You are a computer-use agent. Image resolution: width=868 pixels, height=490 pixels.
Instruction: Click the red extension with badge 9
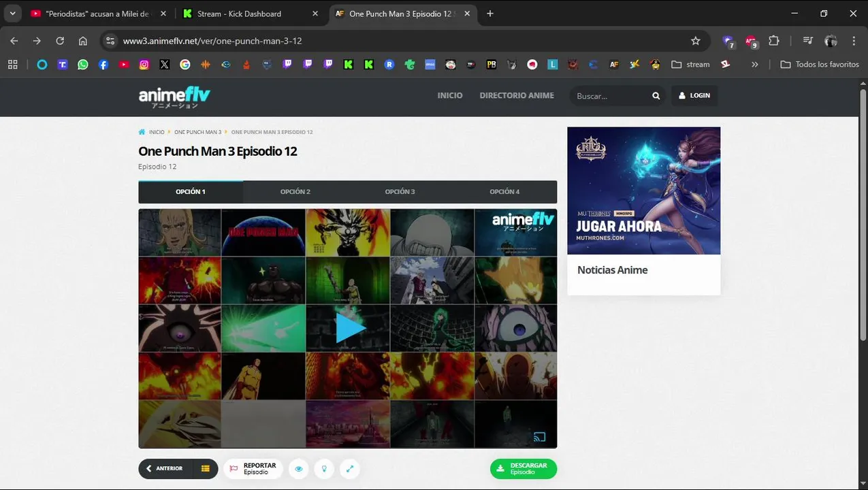pos(751,42)
